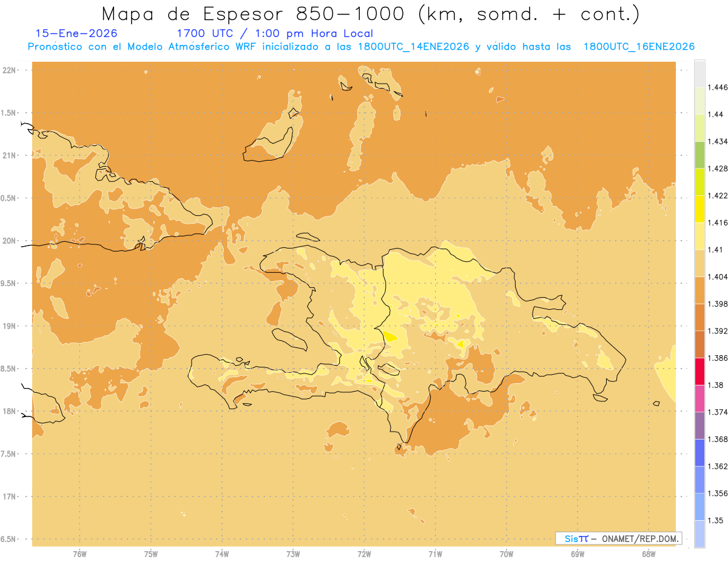Click the longitude label '75W'

coord(150,554)
